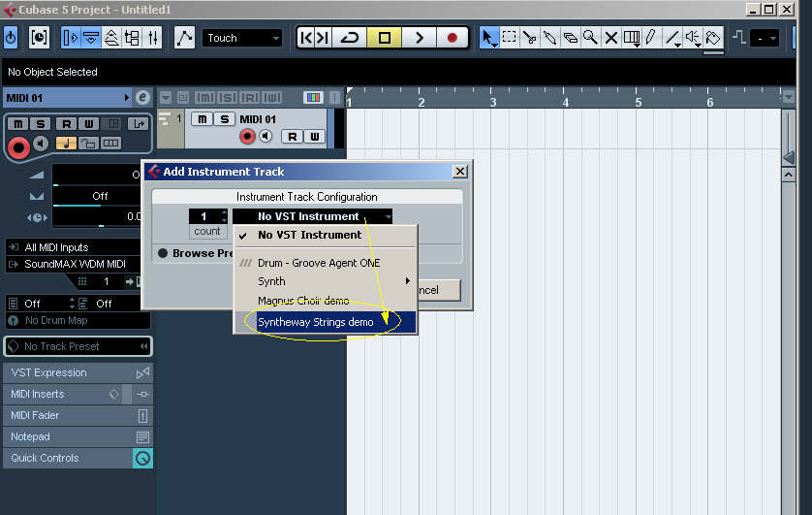Open the Quick Controls section
This screenshot has height=515, width=812.
pyautogui.click(x=78, y=458)
